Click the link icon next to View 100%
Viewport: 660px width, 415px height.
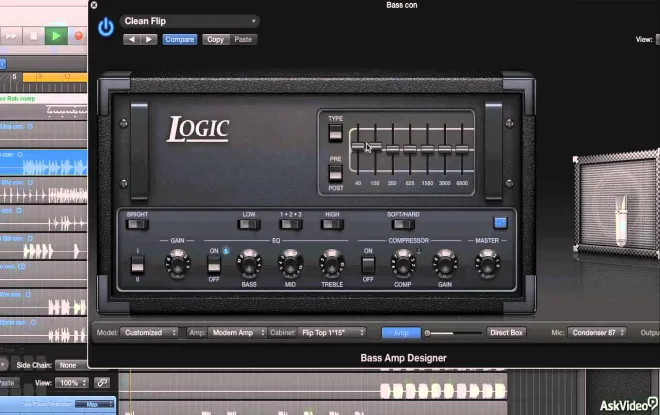(x=102, y=383)
